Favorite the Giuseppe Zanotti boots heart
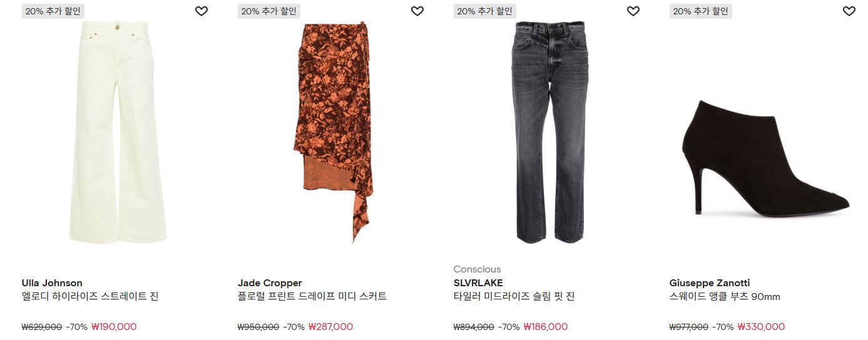Image resolution: width=868 pixels, height=340 pixels. 849,11
